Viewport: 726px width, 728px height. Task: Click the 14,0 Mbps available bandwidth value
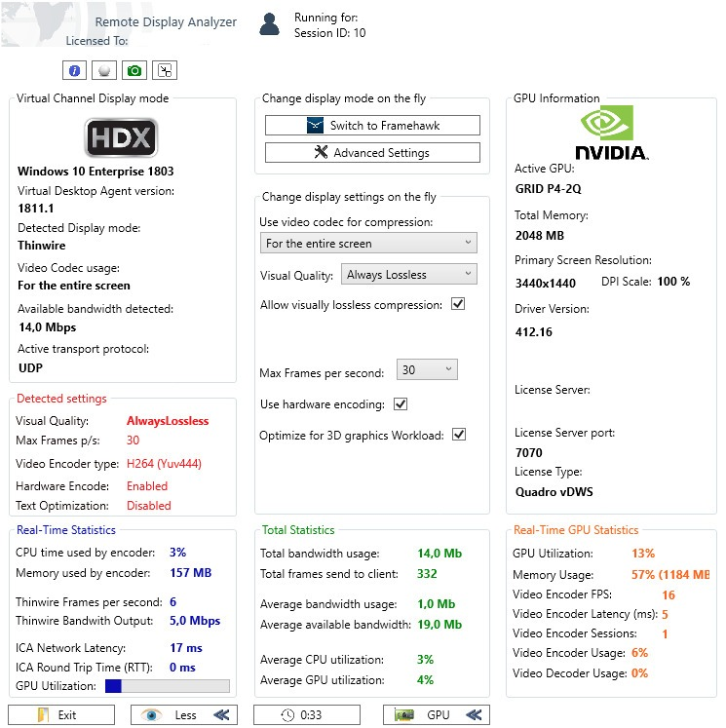pyautogui.click(x=48, y=327)
